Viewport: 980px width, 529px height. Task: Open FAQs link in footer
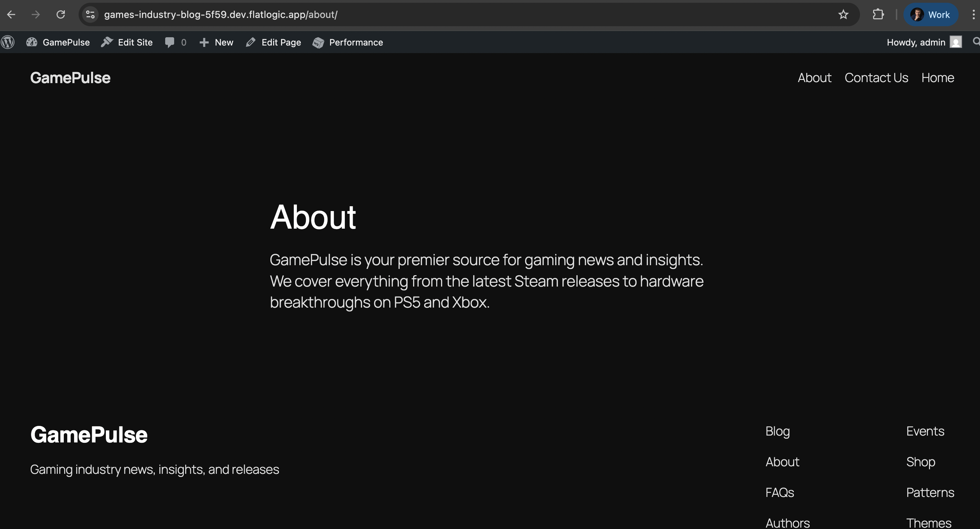click(x=780, y=492)
